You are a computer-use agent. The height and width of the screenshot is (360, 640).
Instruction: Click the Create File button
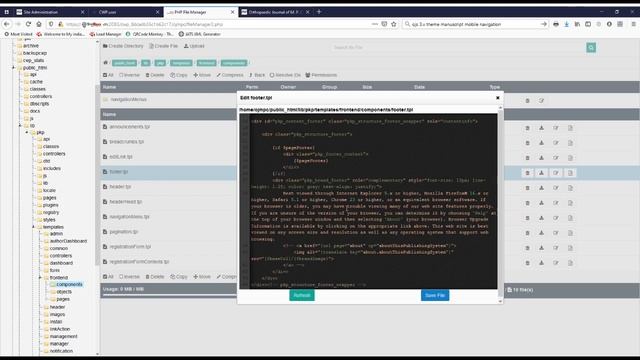coord(163,46)
